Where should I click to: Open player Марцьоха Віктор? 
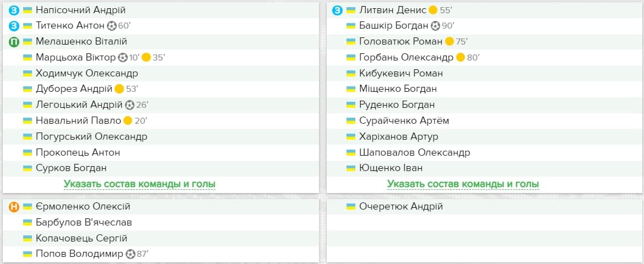pyautogui.click(x=75, y=57)
